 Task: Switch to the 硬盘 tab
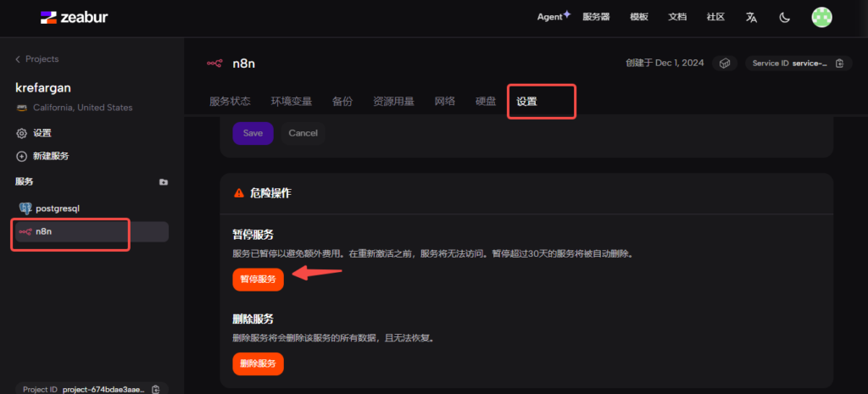[486, 102]
